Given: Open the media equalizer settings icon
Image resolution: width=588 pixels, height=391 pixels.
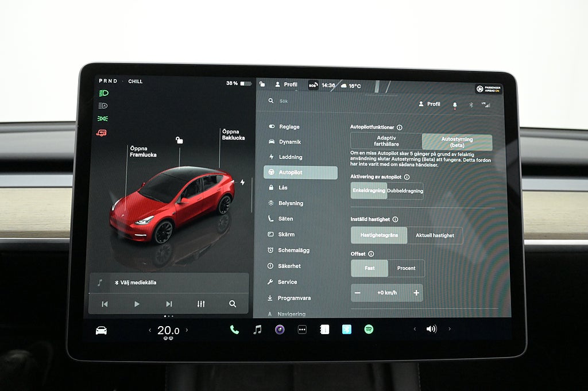Looking at the screenshot, I should click(200, 304).
